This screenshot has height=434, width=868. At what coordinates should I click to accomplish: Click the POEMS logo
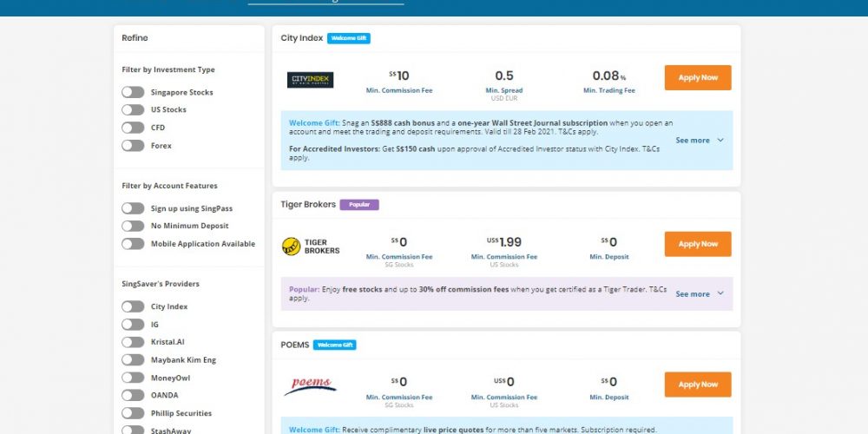(311, 386)
